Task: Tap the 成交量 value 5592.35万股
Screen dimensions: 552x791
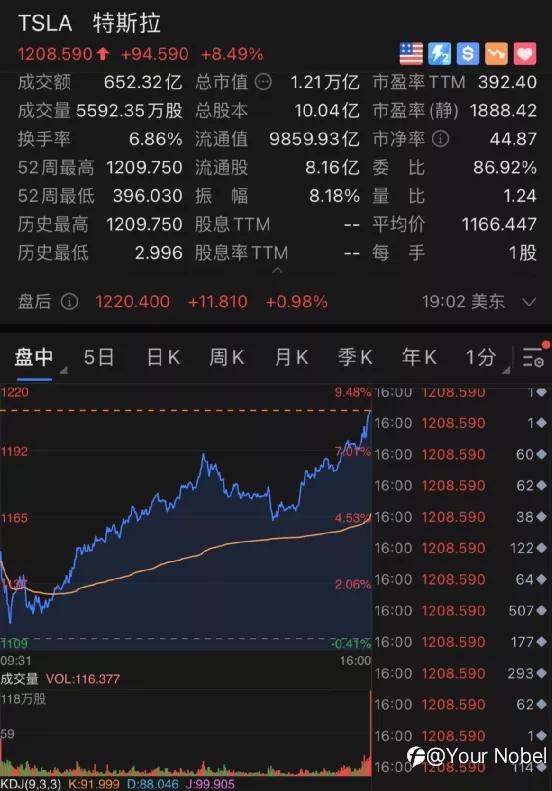Action: pos(129,110)
